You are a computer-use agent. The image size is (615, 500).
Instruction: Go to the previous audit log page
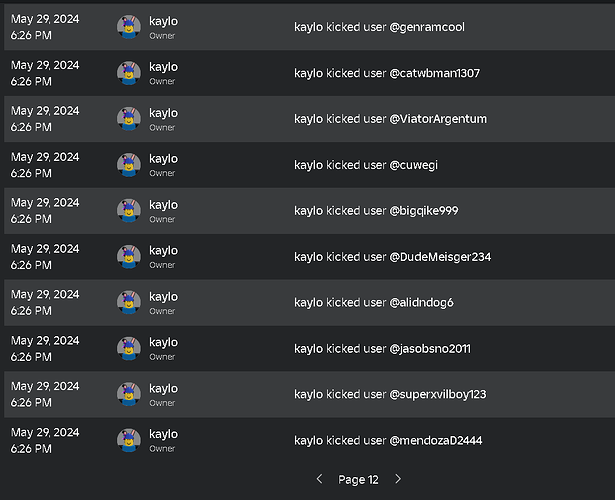tap(319, 480)
